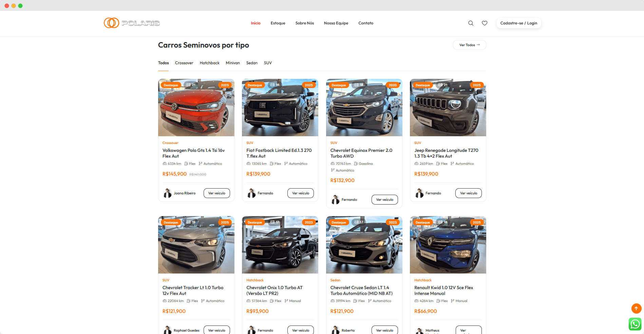644x334 pixels.
Task: Click the Destaque badge on Fiat Fastback
Action: point(255,85)
